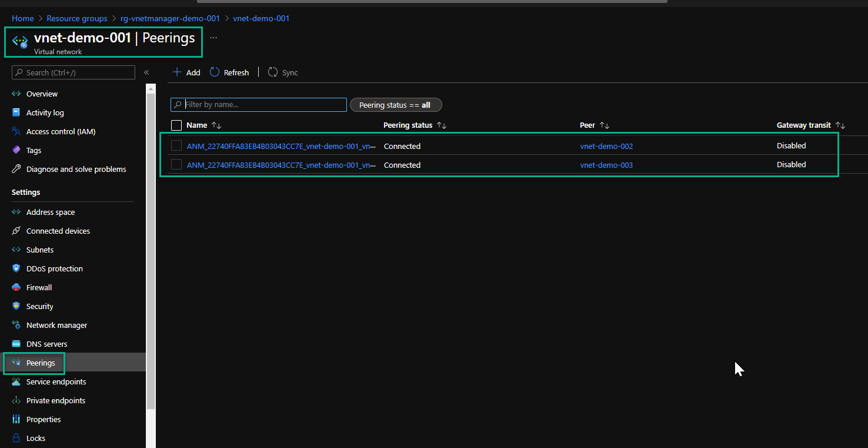The width and height of the screenshot is (868, 448).
Task: Click the sidebar vertical scrollbar thumb
Action: click(x=151, y=251)
